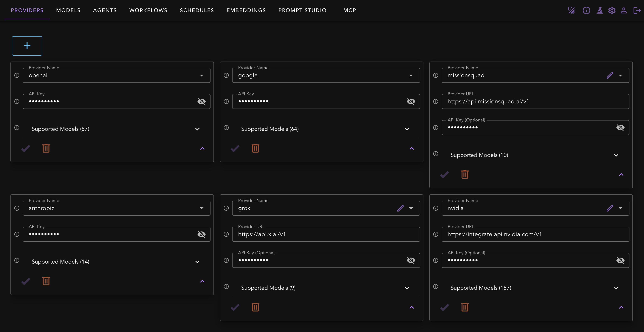Save grok provider with checkmark

point(235,307)
